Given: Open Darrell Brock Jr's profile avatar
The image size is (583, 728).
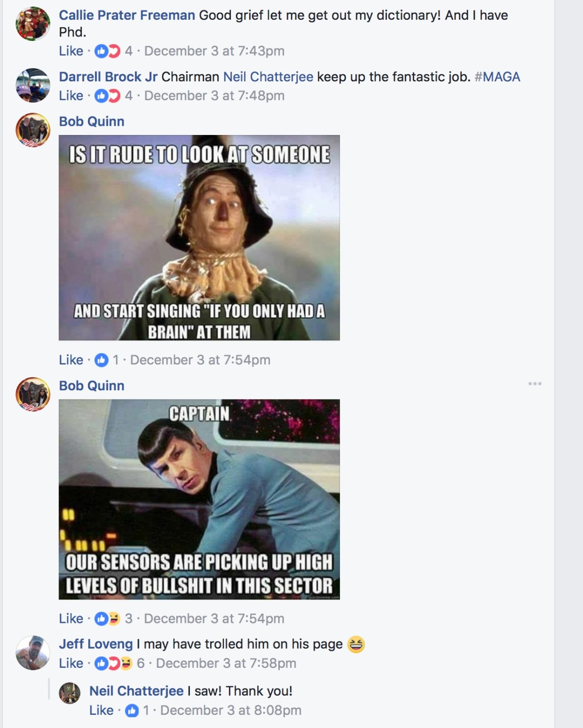Looking at the screenshot, I should coord(33,85).
